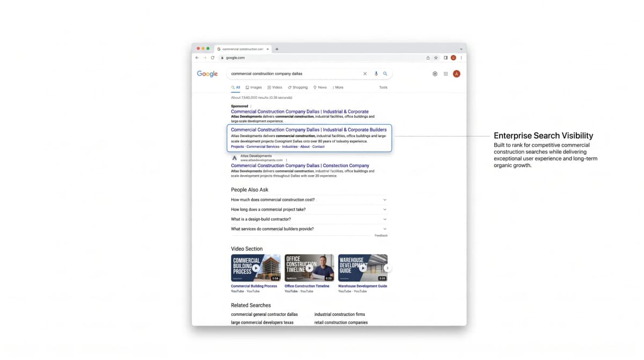The height and width of the screenshot is (360, 644).
Task: Open the Projects sitelink
Action: 237,147
